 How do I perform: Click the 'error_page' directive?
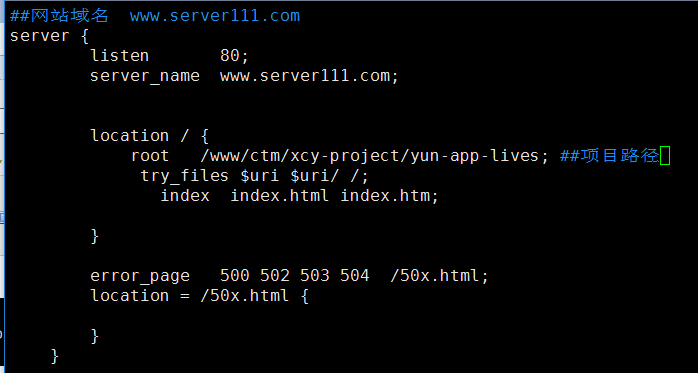[x=140, y=276]
